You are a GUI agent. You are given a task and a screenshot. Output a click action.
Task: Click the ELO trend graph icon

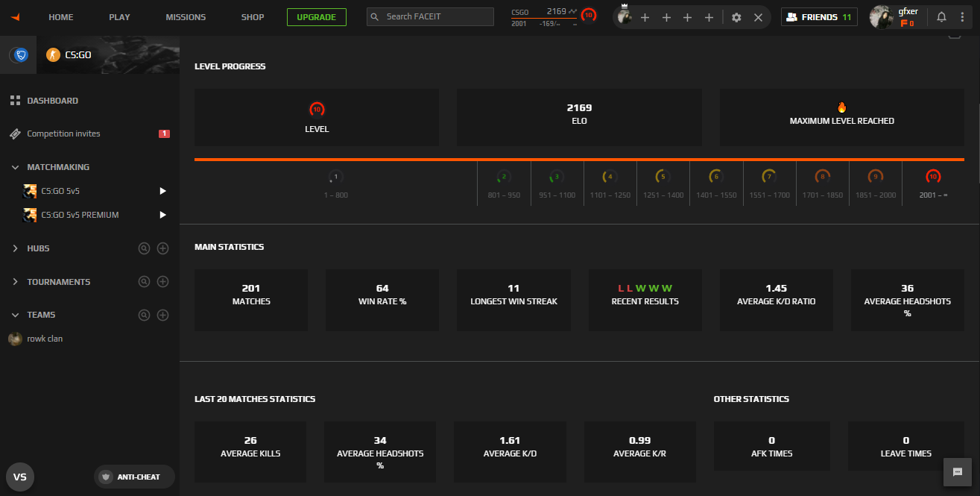pos(572,11)
